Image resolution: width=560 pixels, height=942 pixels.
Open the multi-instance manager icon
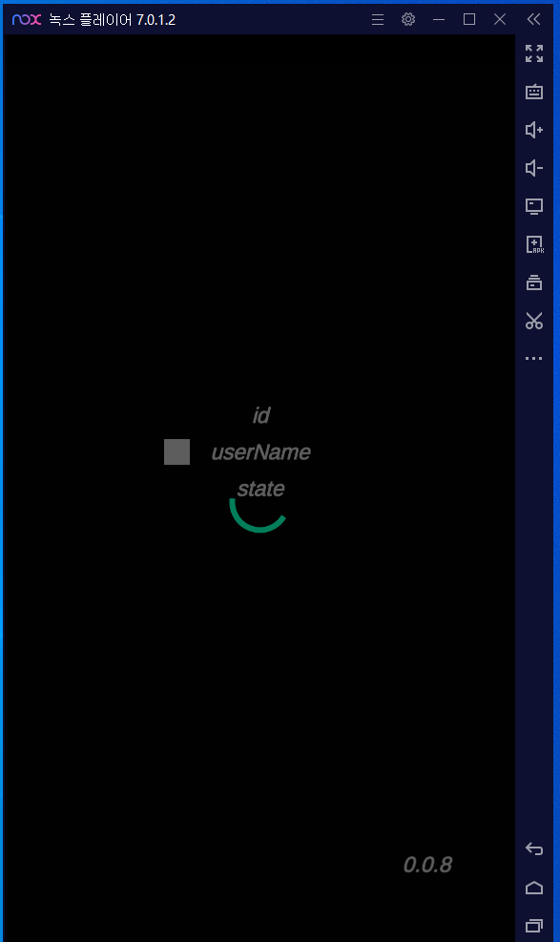(x=533, y=283)
